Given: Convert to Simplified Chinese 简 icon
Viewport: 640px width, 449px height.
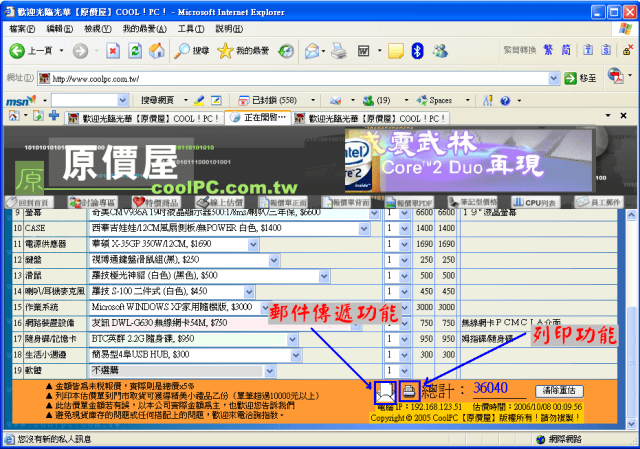Looking at the screenshot, I should pos(566,50).
